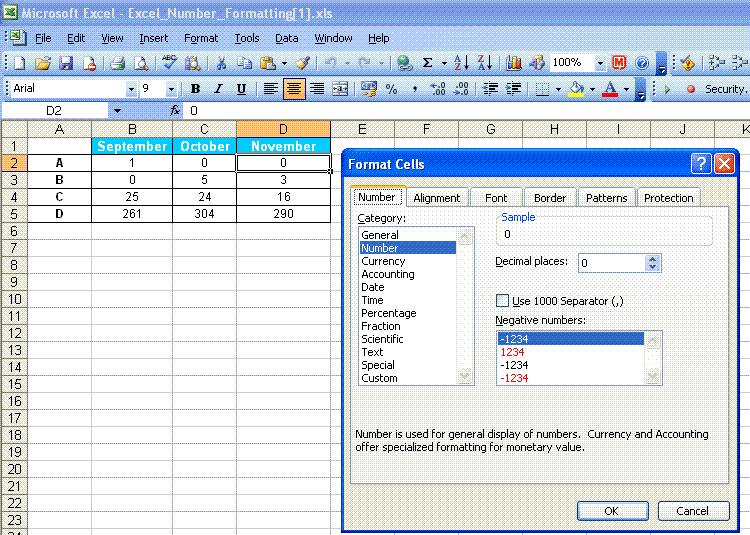The height and width of the screenshot is (535, 750).
Task: Apply comma style formatting
Action: 415,89
